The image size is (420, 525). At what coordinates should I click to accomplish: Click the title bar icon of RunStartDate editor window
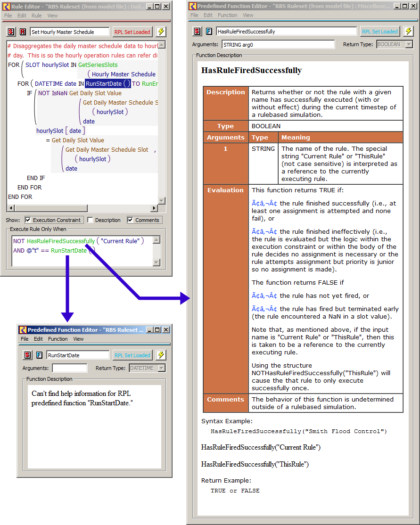coord(23,330)
